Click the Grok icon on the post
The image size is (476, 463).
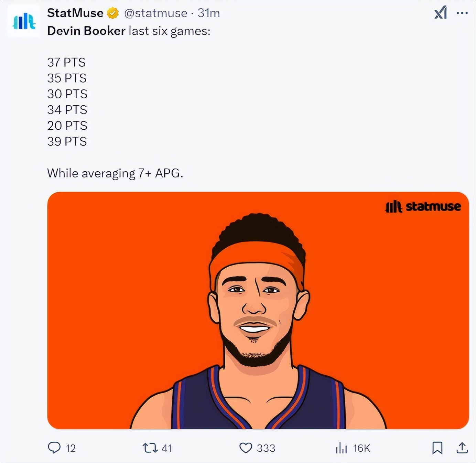(x=440, y=13)
